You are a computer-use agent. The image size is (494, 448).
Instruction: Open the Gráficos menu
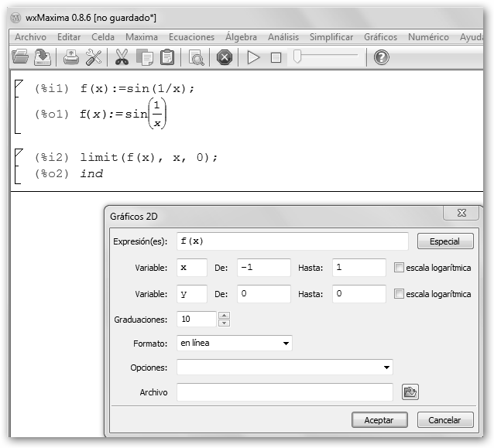click(380, 37)
